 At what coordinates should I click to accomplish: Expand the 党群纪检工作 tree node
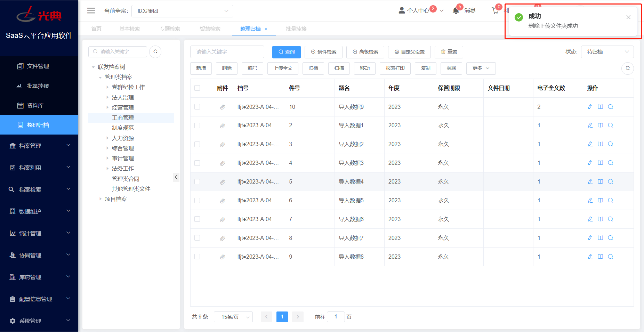107,87
